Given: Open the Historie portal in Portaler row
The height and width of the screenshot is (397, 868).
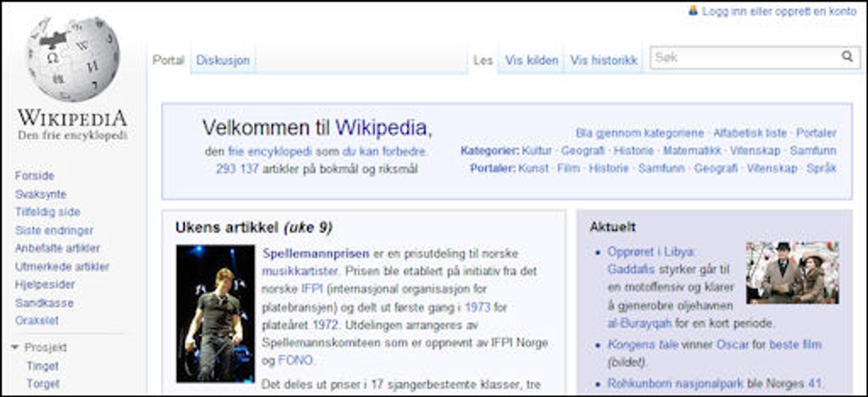Looking at the screenshot, I should 608,168.
